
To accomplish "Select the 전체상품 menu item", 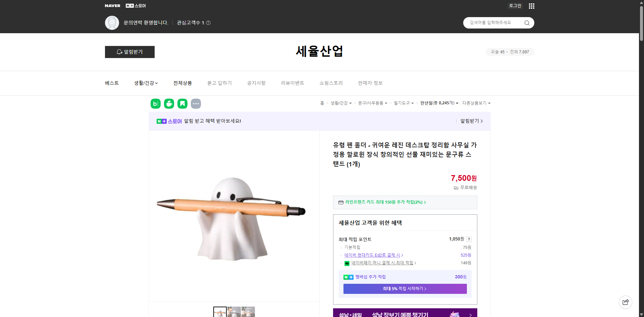I will (182, 83).
